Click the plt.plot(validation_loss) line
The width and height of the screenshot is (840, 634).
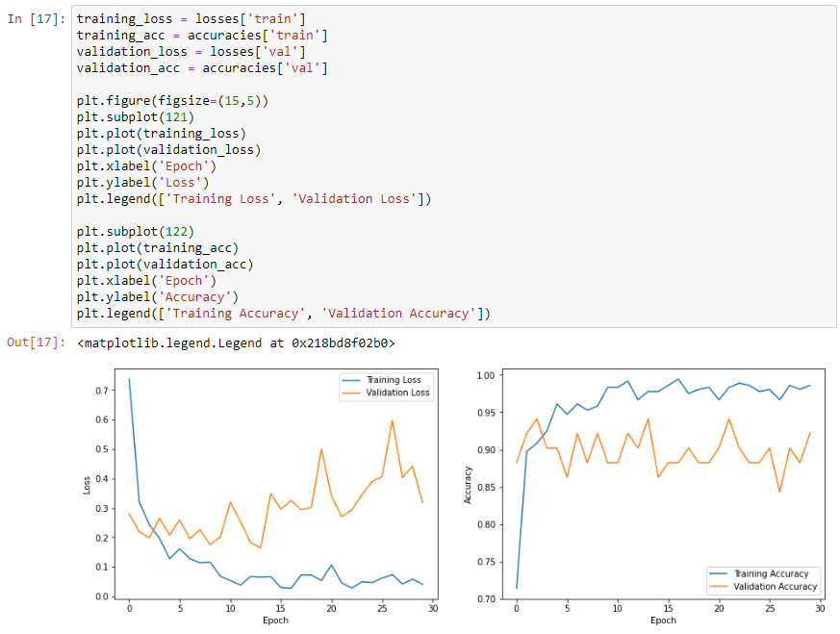(x=168, y=150)
